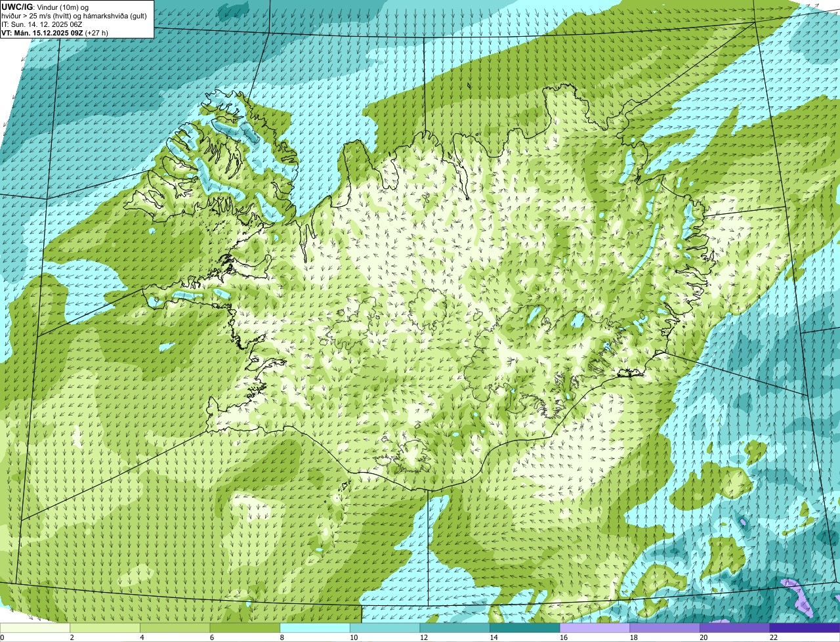Click the legend tick label '8'

click(282, 637)
